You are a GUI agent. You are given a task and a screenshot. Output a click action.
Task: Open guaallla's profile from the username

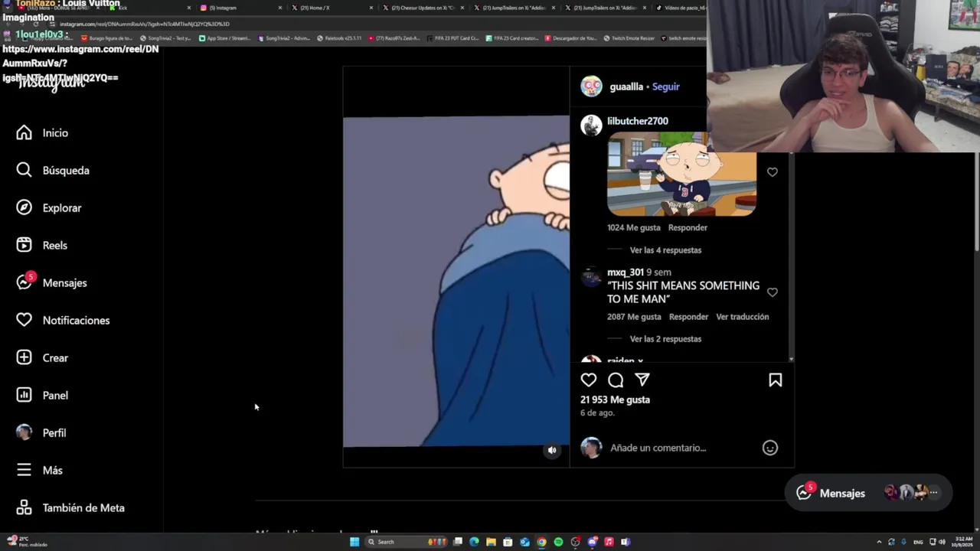626,86
